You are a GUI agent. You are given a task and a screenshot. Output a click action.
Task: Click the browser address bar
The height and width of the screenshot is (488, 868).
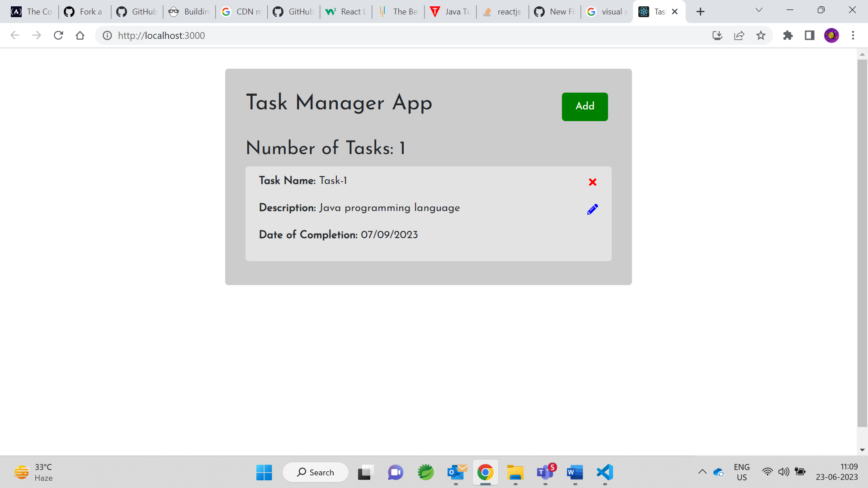coord(316,35)
